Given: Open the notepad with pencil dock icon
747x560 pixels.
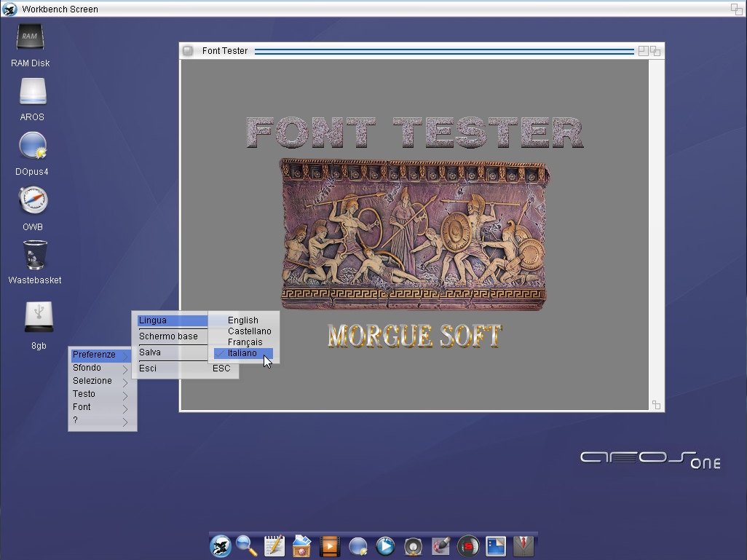Looking at the screenshot, I should 274,545.
